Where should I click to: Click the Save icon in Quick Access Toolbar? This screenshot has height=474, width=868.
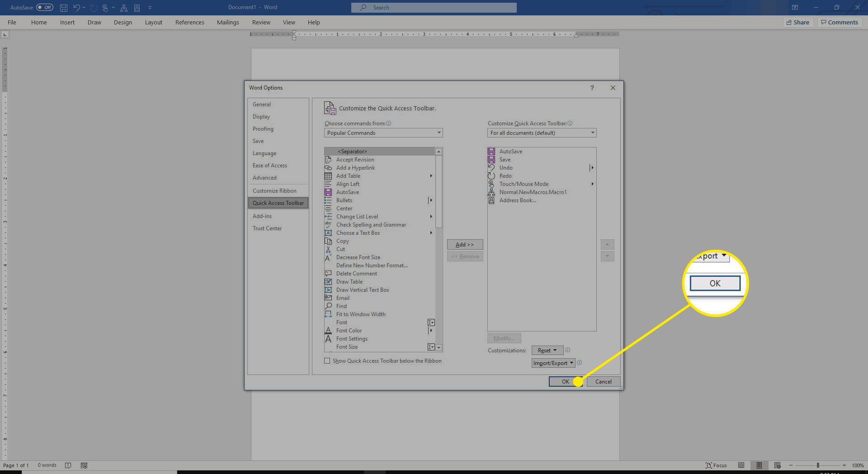coord(64,8)
